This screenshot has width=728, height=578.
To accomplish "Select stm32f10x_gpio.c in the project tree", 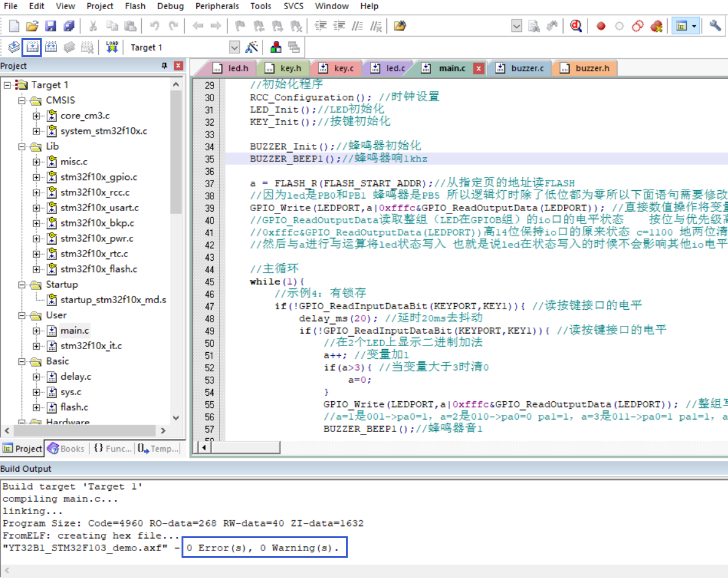I will [98, 177].
